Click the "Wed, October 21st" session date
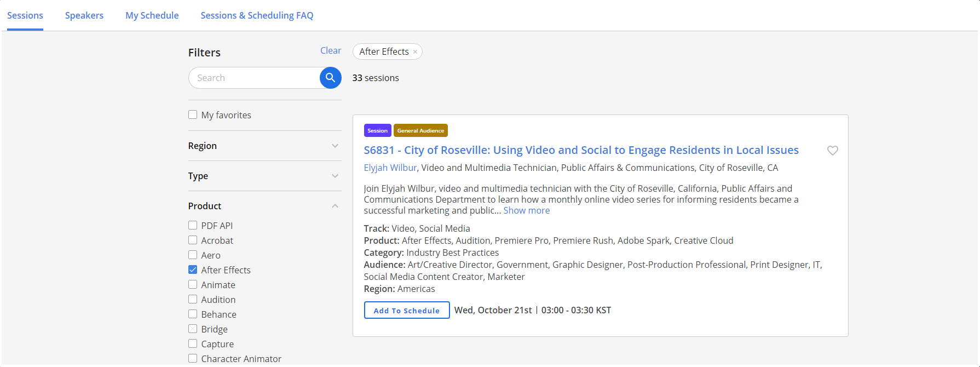 coord(493,310)
